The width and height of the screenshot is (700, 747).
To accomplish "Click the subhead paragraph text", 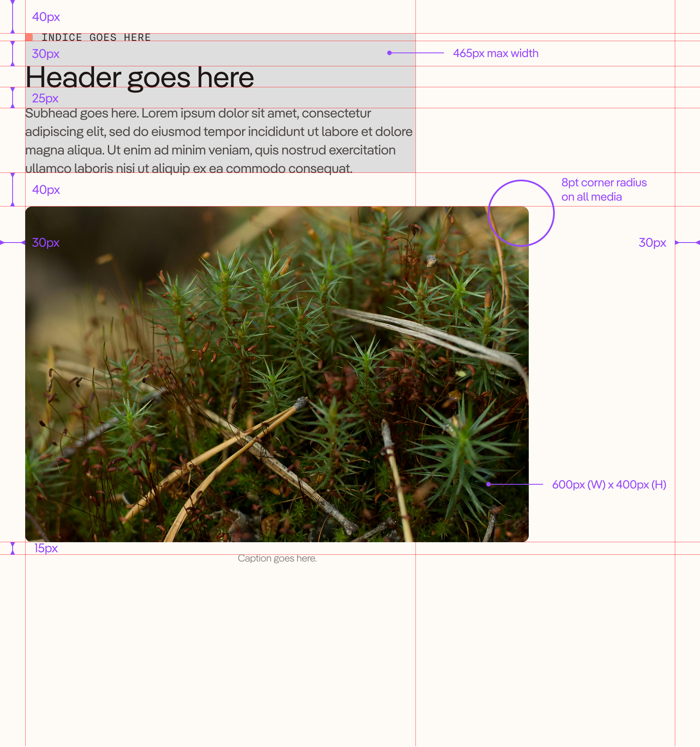I will (x=219, y=141).
